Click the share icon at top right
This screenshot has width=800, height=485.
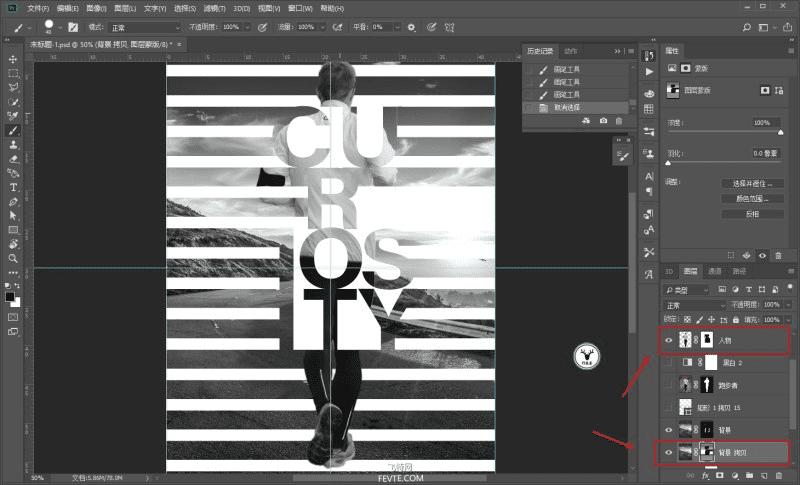tap(788, 28)
